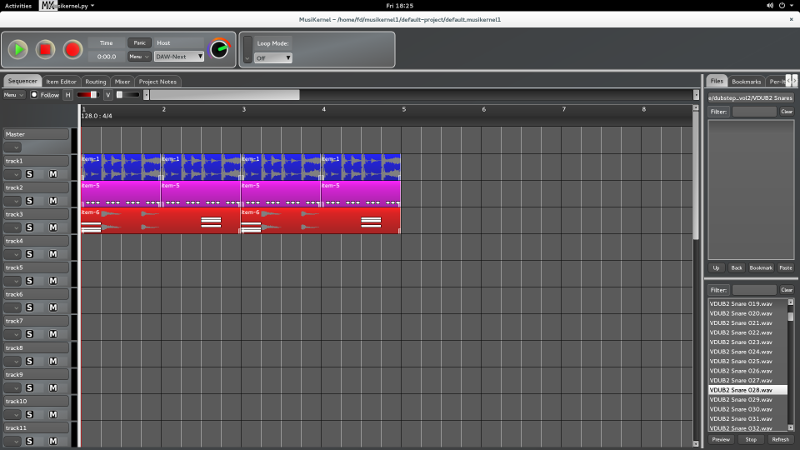Solo track2
The width and height of the screenshot is (800, 450).
(30, 201)
